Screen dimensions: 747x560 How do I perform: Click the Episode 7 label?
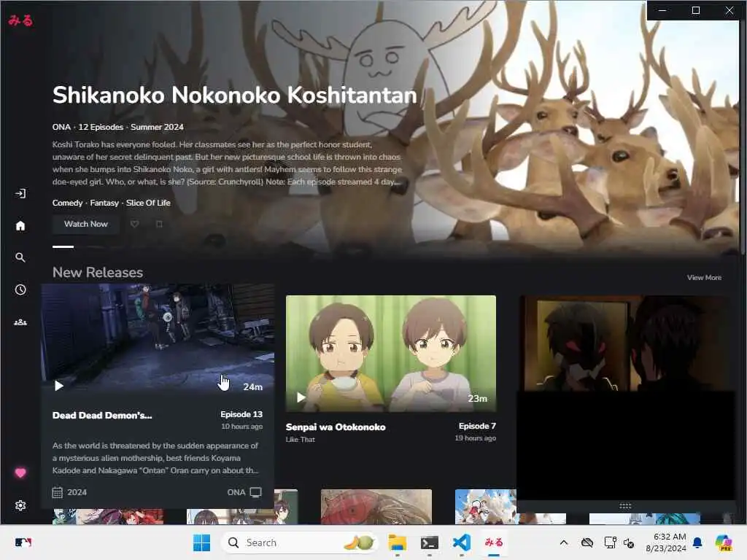pyautogui.click(x=477, y=426)
